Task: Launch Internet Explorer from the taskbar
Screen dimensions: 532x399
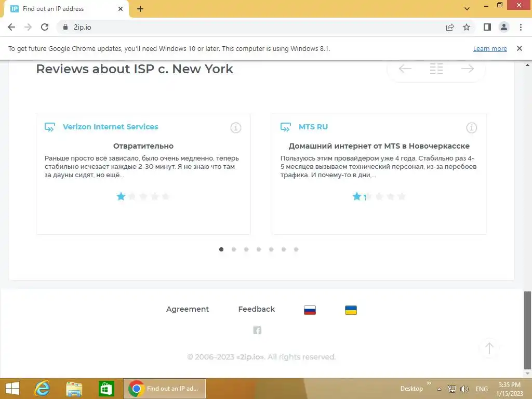Action: coord(43,389)
